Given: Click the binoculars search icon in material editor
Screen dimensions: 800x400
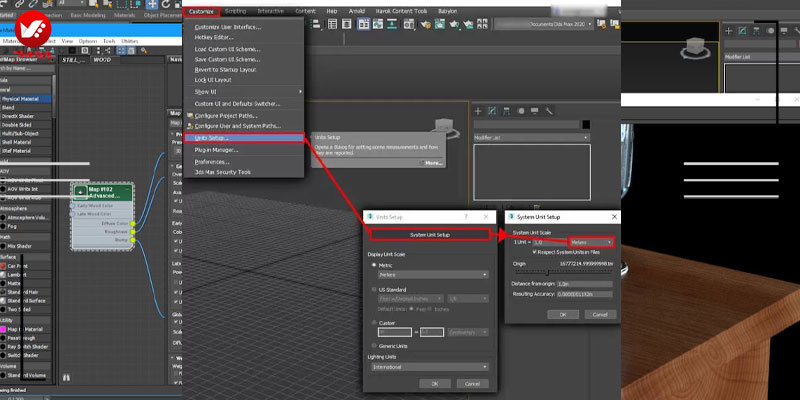Looking at the screenshot, I should [65, 378].
